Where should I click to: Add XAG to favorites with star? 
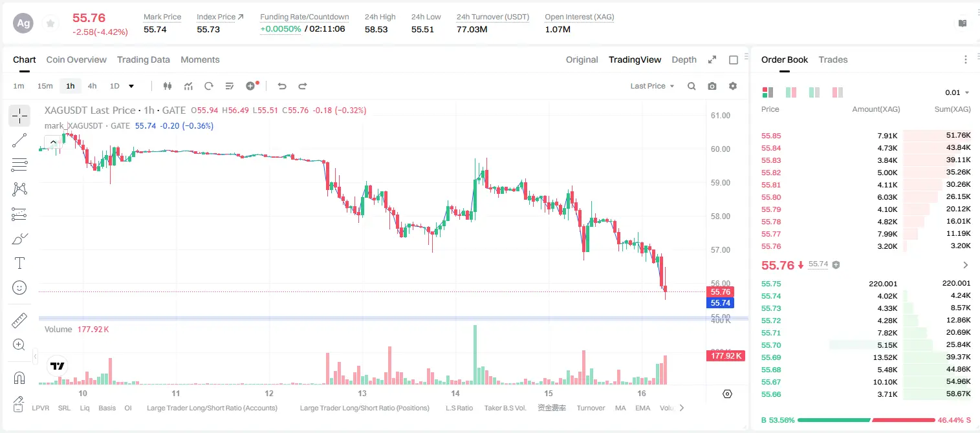(50, 23)
